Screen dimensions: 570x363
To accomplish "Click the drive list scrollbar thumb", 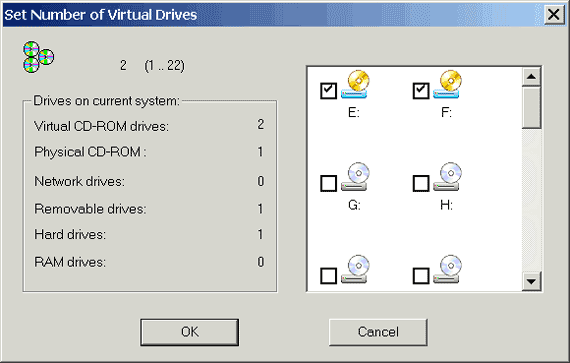I will (531, 107).
